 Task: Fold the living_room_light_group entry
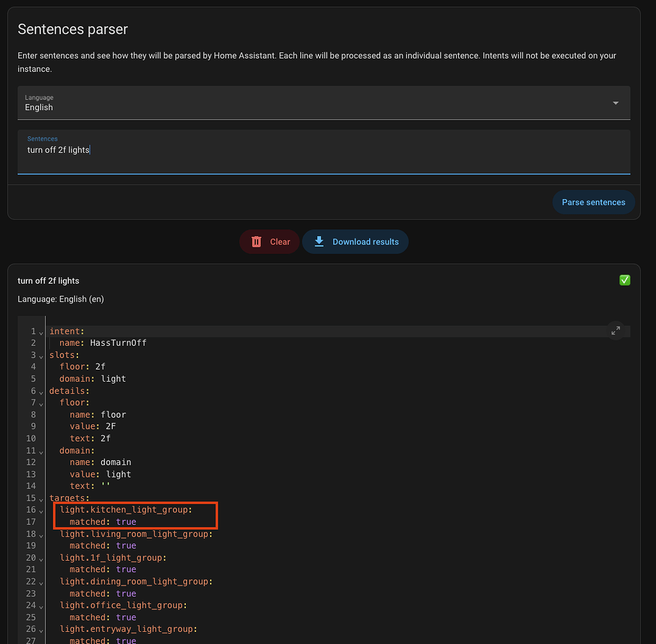click(x=41, y=535)
